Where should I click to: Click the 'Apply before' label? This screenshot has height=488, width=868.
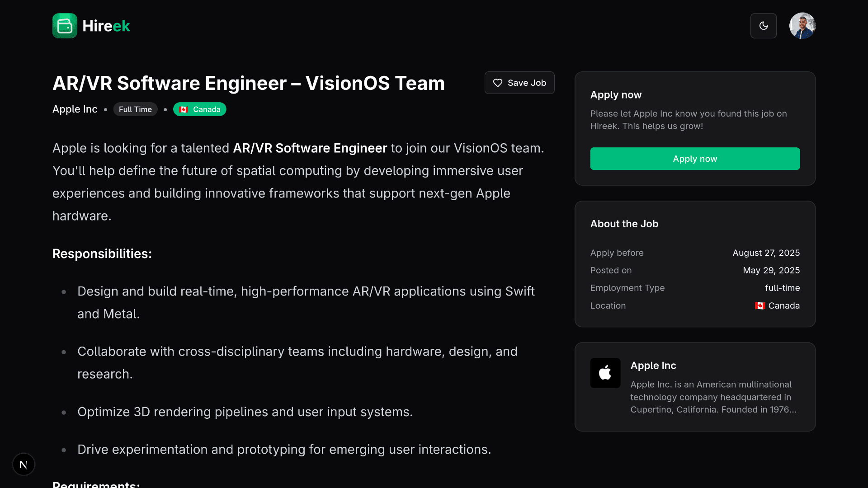[617, 253]
